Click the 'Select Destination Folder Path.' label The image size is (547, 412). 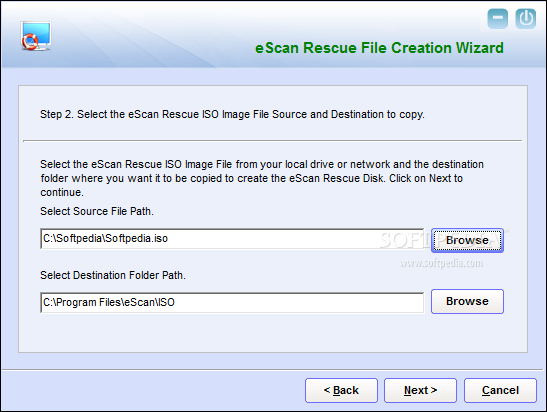pyautogui.click(x=113, y=275)
